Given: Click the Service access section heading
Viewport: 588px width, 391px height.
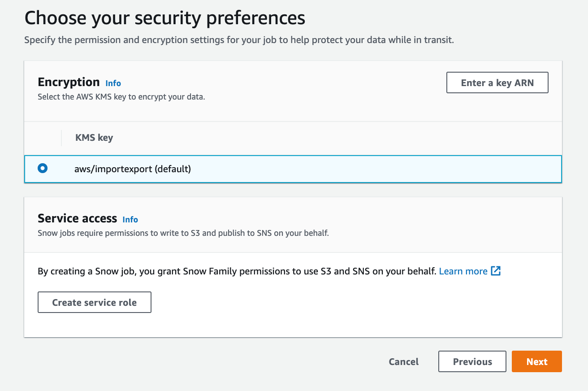Looking at the screenshot, I should click(77, 218).
